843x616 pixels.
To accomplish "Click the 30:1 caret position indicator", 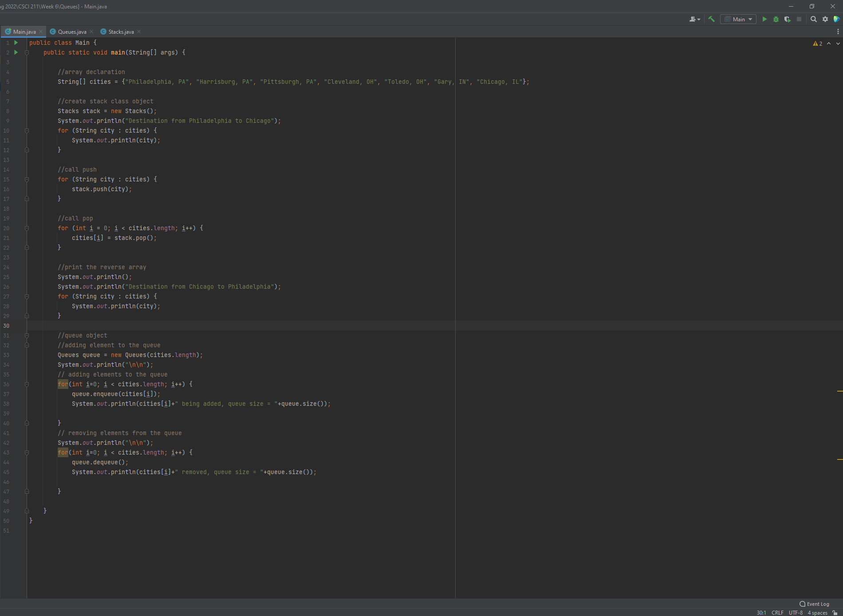I will (x=761, y=612).
